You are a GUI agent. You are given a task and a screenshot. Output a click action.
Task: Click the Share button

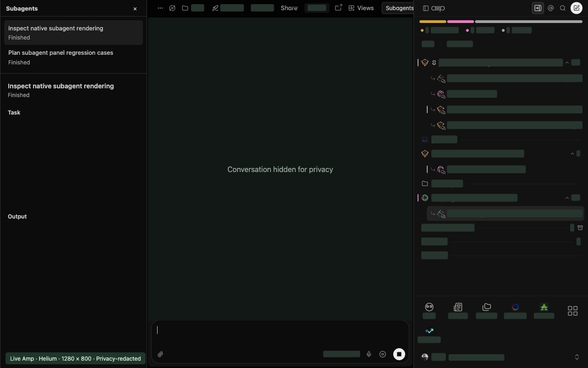(x=289, y=8)
